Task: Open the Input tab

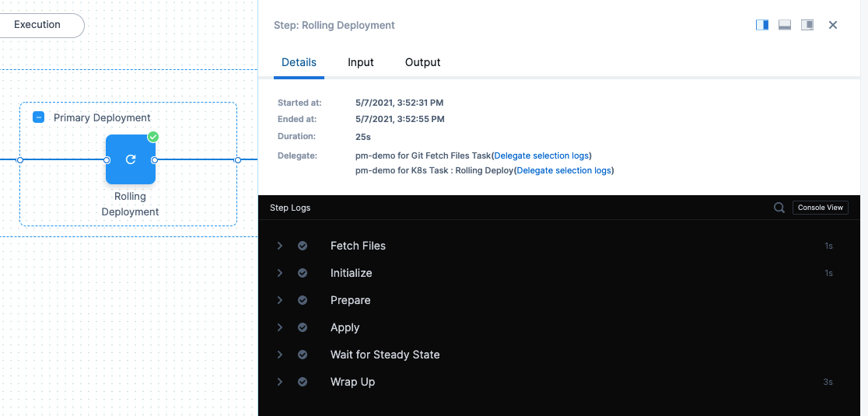Action: click(361, 62)
